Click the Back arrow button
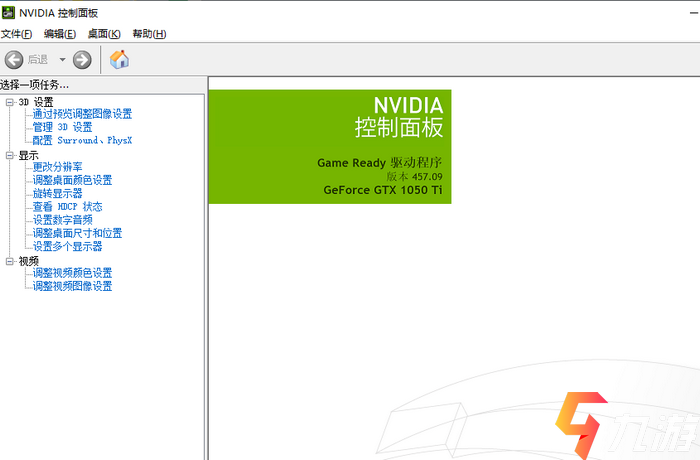Screen dimensions: 700x460 click(14, 59)
